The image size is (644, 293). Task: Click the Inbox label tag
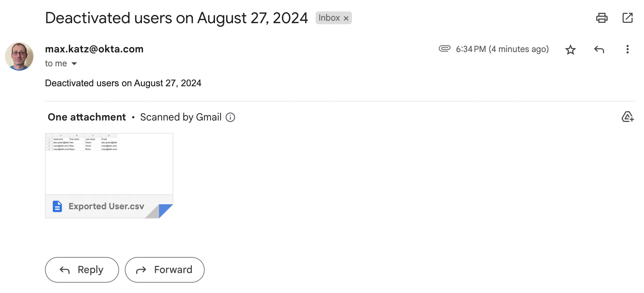tap(329, 18)
